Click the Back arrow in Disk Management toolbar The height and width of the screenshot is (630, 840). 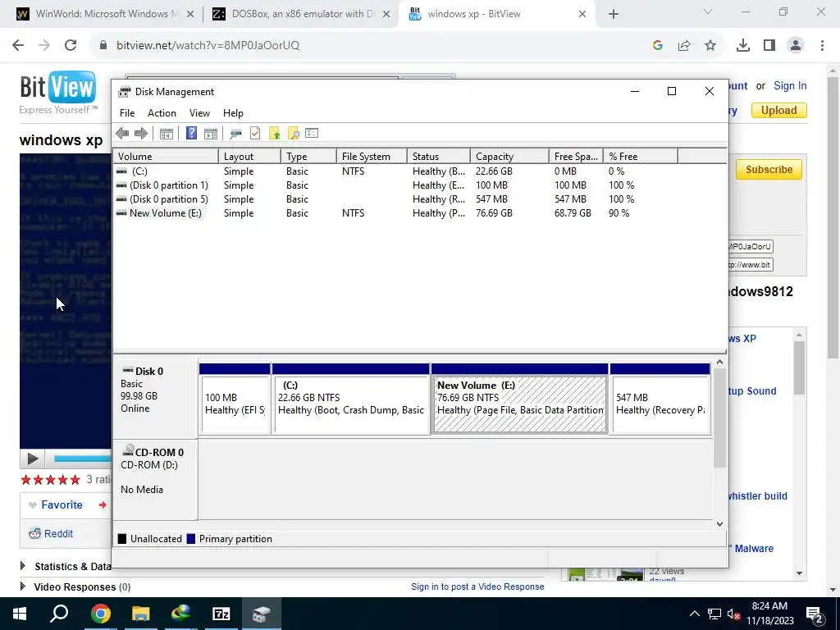pyautogui.click(x=122, y=134)
